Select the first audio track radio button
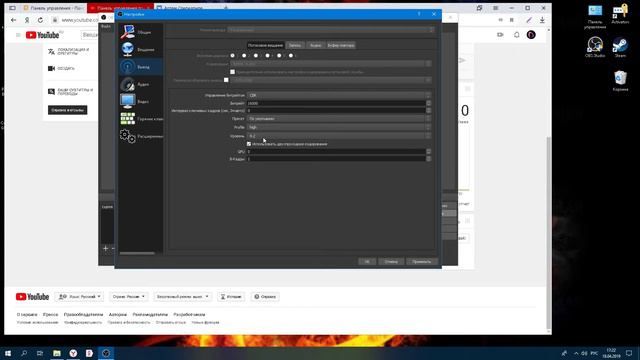Screen dimensions: 640x360 click(x=233, y=56)
